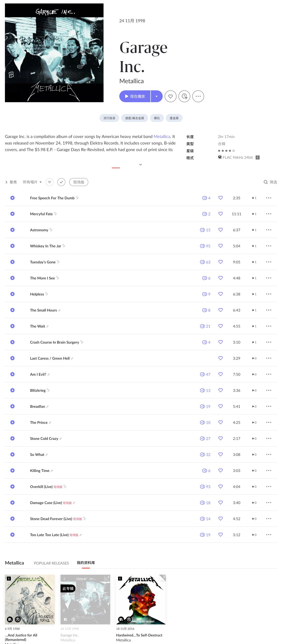Open the Metallica link in description

point(162,137)
